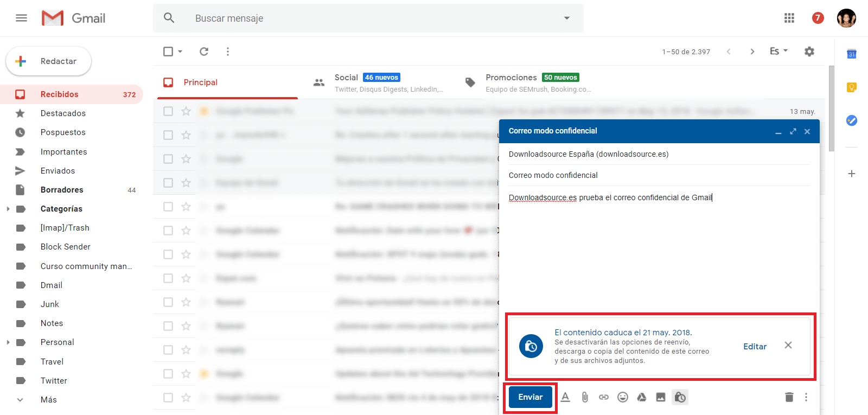Switch to the Principal tab
868x415 pixels.
(x=227, y=82)
